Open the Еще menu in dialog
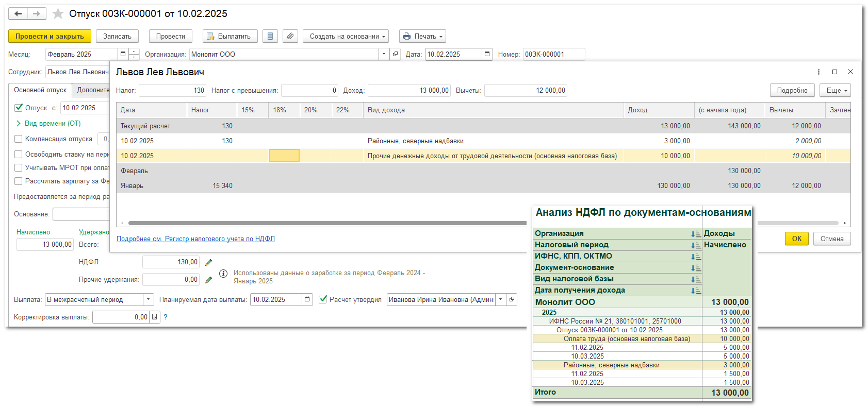This screenshot has width=868, height=407. [x=836, y=90]
